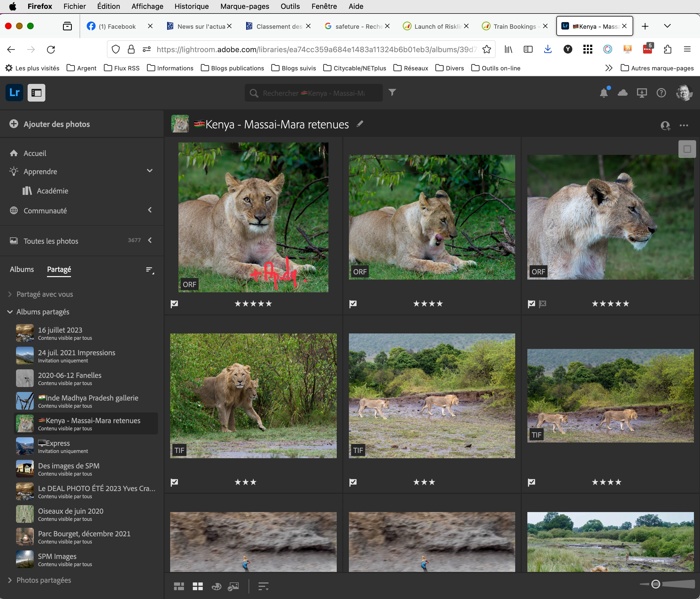
Task: Open the notifications bell
Action: (604, 93)
